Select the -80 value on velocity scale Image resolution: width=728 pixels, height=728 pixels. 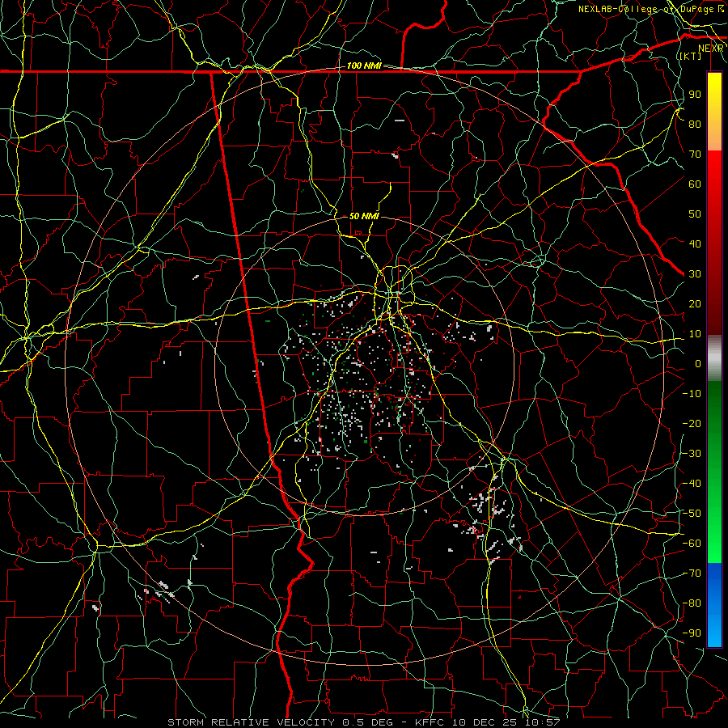(x=692, y=603)
